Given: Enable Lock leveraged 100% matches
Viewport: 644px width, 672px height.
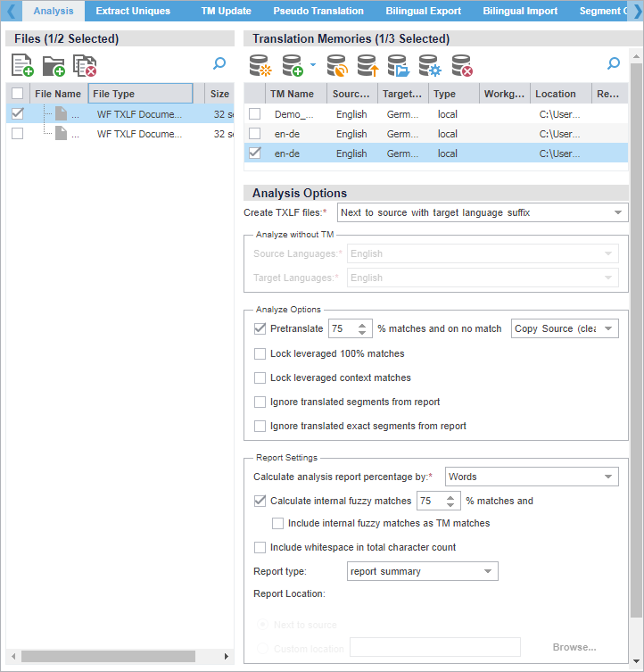Looking at the screenshot, I should (260, 354).
